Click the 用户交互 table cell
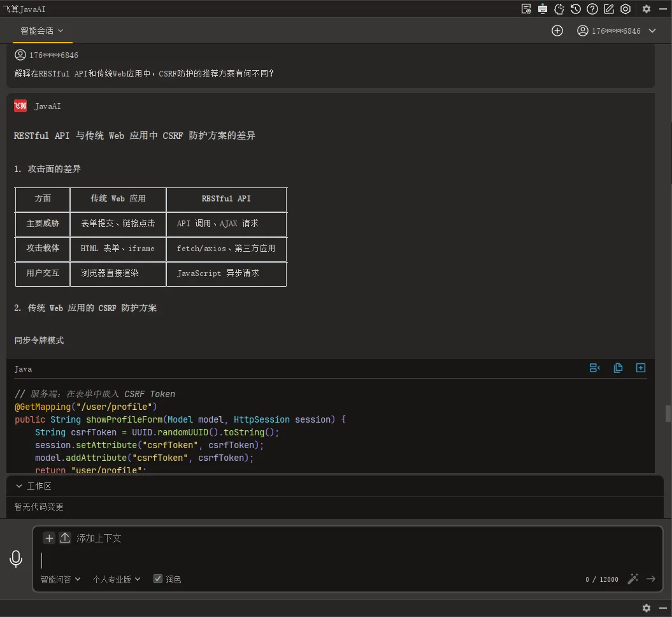 pos(43,273)
